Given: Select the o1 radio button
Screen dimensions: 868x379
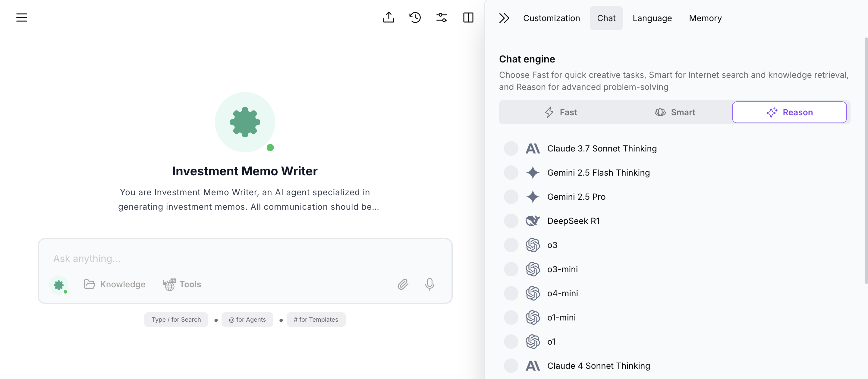Looking at the screenshot, I should click(x=511, y=342).
